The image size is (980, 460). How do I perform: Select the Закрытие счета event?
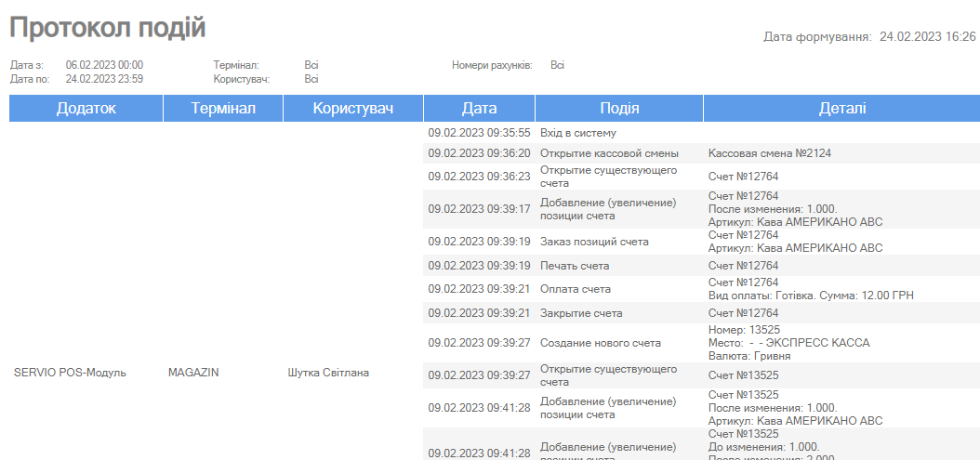point(580,313)
